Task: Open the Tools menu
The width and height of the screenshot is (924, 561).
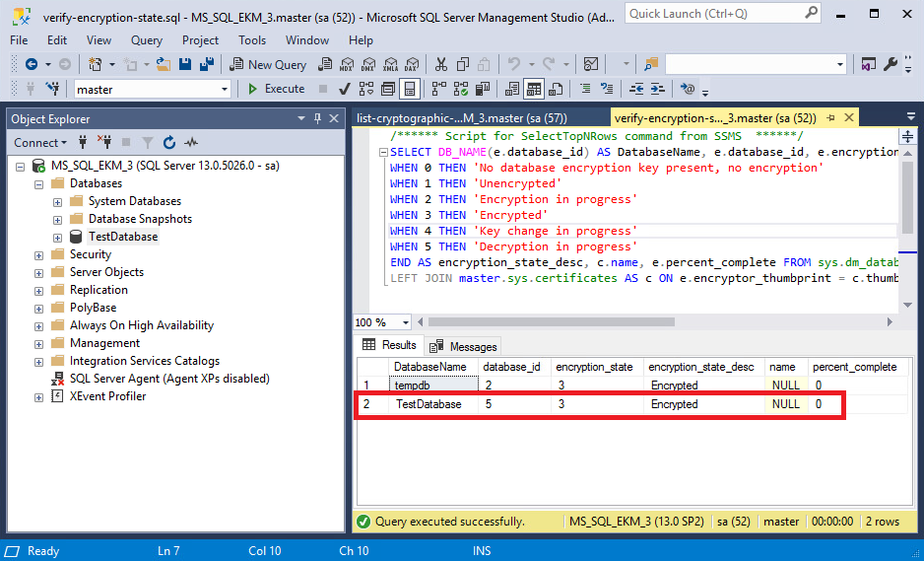Action: click(252, 40)
